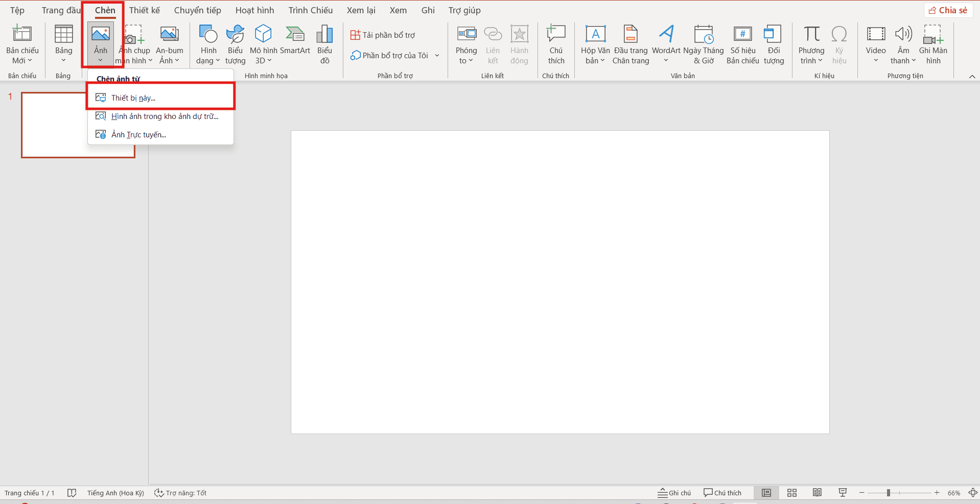Click Tải phần bổ trợ to get add-ins
Viewport: 980px width, 504px height.
(x=383, y=35)
